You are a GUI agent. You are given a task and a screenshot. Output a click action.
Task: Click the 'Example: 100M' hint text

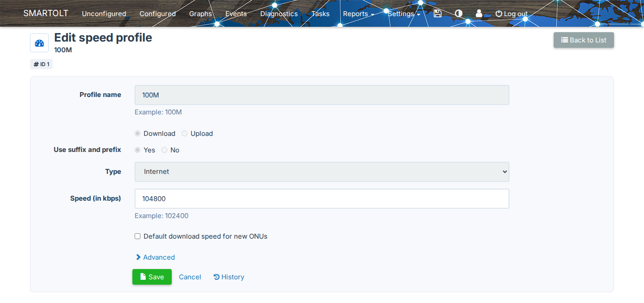point(158,112)
